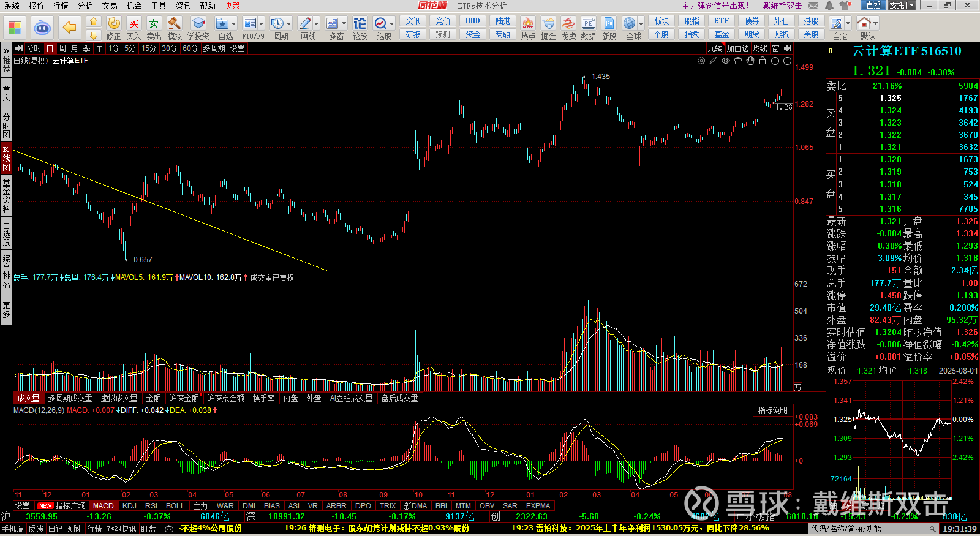Image resolution: width=980 pixels, height=536 pixels.
Task: Toggle 九转 indicator on chart
Action: [x=715, y=48]
